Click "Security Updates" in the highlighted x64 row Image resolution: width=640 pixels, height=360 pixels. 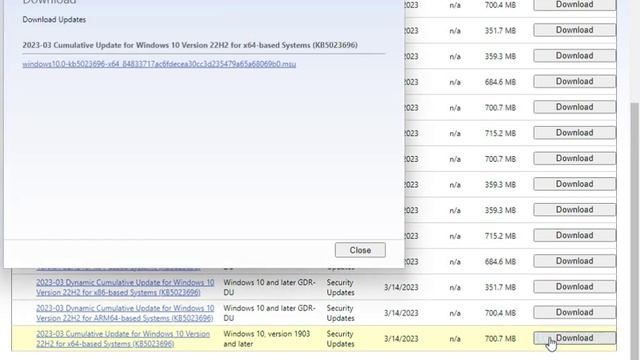340,339
